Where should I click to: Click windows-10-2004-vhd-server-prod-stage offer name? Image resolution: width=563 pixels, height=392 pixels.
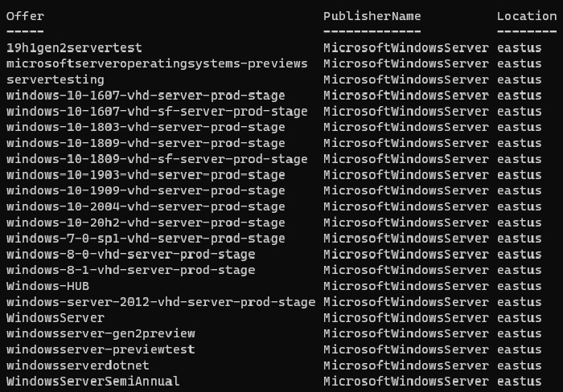click(x=146, y=206)
